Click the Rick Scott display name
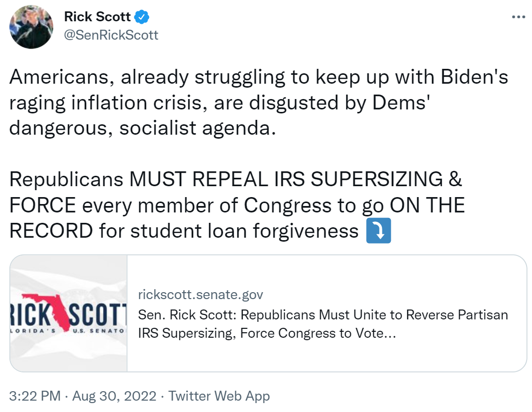This screenshot has width=532, height=412. [x=98, y=16]
